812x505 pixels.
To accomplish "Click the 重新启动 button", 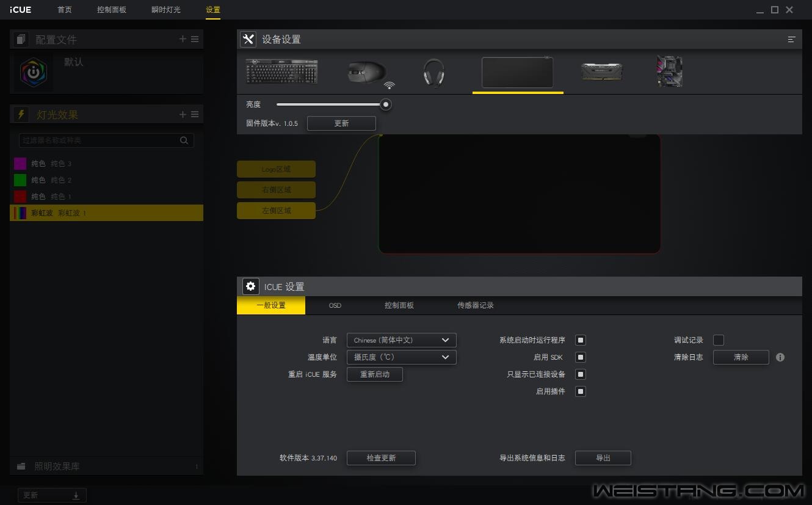I will (x=375, y=374).
